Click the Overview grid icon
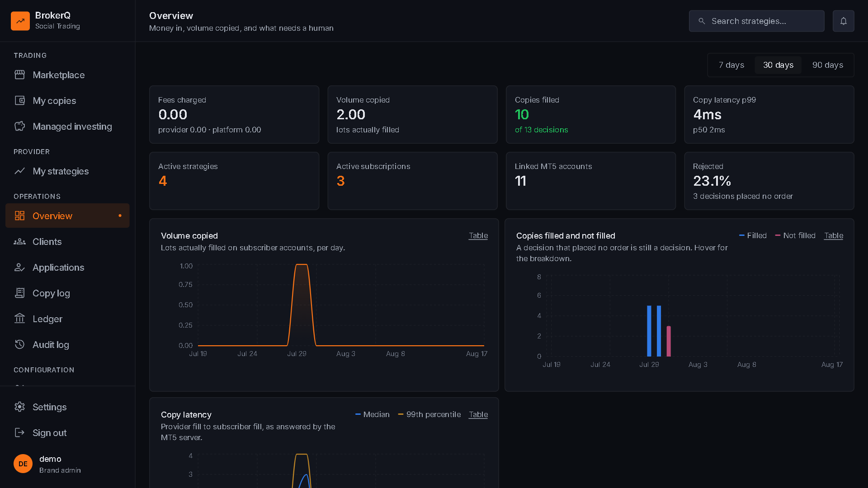868x488 pixels. point(19,216)
